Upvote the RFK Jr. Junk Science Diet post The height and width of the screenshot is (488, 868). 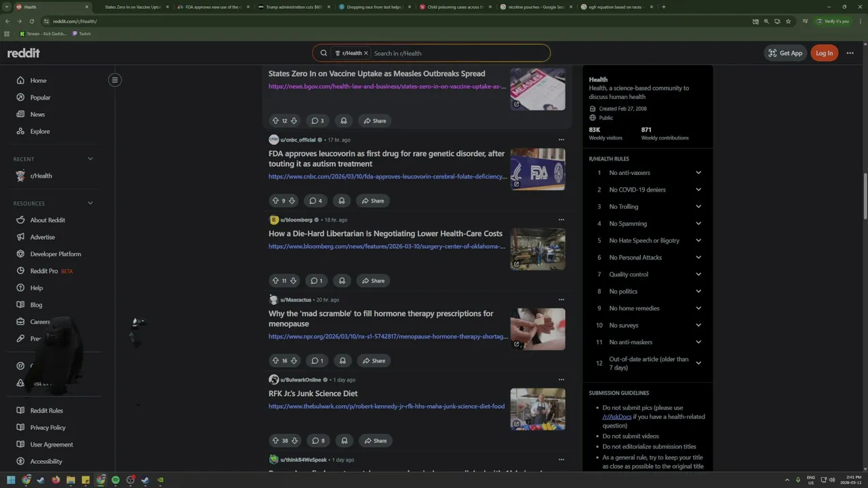tap(275, 441)
